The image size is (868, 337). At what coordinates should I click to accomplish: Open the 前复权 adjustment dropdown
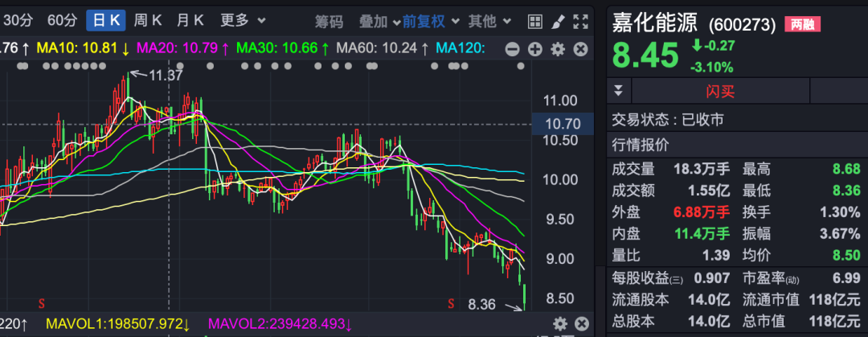431,22
